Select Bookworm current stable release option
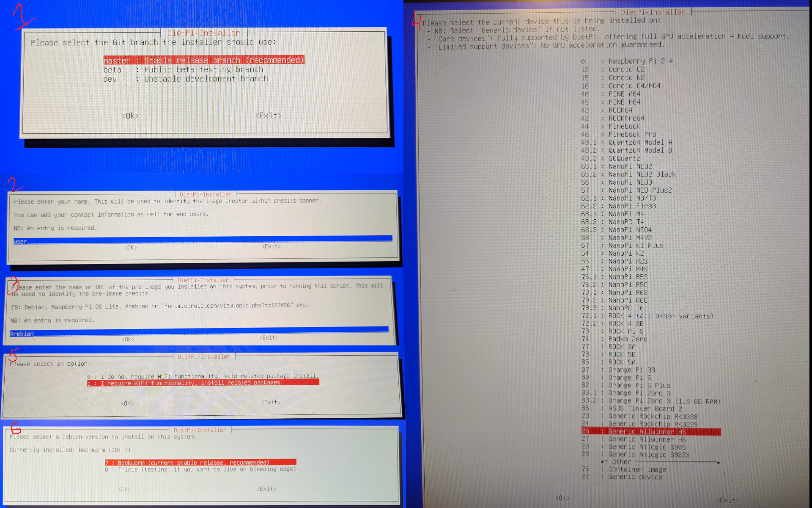Image resolution: width=812 pixels, height=508 pixels. (200, 462)
